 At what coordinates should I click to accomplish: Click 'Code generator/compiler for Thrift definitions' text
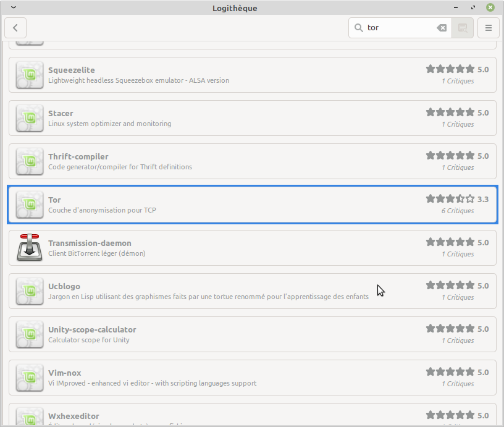pyautogui.click(x=120, y=167)
